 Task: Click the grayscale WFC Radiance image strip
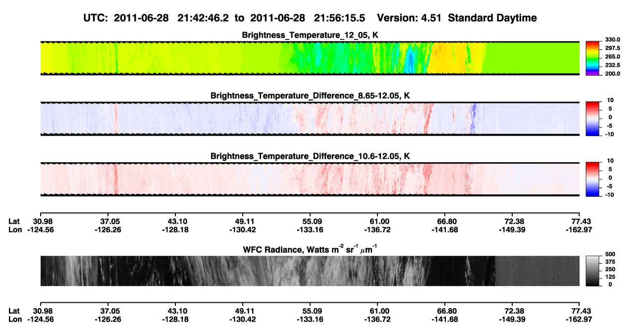(310, 271)
